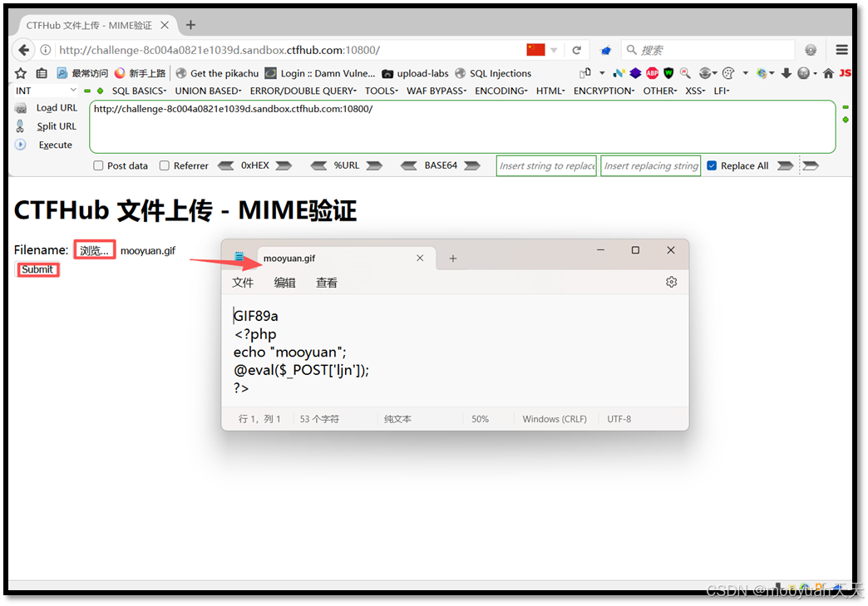This screenshot has width=868, height=606.
Task: Submit the file upload form
Action: tap(37, 269)
